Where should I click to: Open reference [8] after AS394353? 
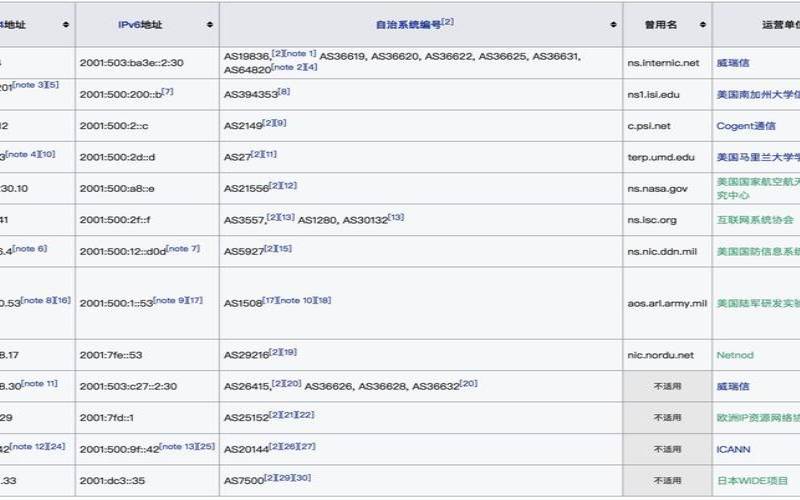[284, 91]
